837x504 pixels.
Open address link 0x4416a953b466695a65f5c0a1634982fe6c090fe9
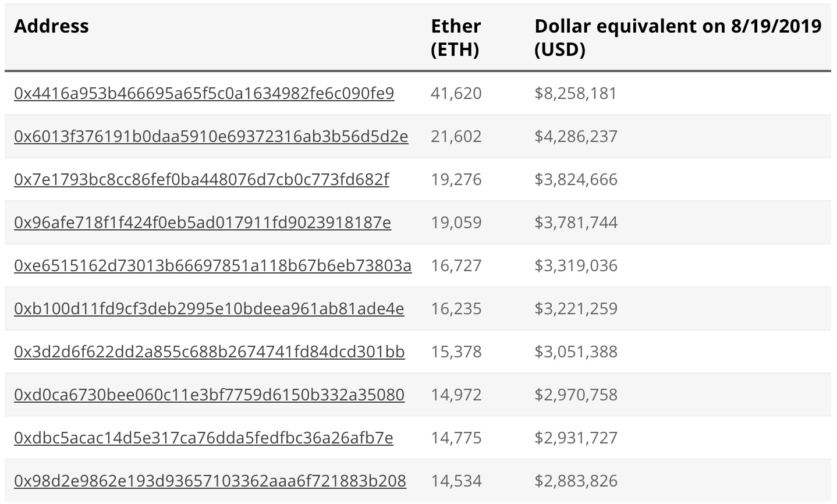click(204, 94)
